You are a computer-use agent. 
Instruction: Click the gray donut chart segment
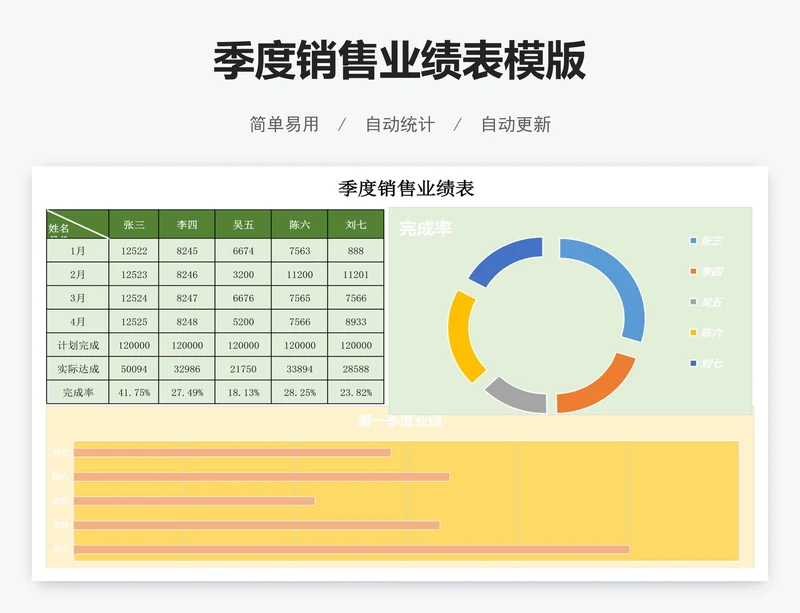516,396
